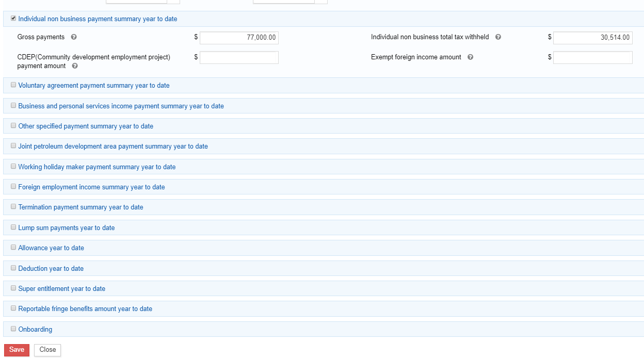Click help icon beside CDEP payment amount
The image size is (644, 358).
(75, 66)
